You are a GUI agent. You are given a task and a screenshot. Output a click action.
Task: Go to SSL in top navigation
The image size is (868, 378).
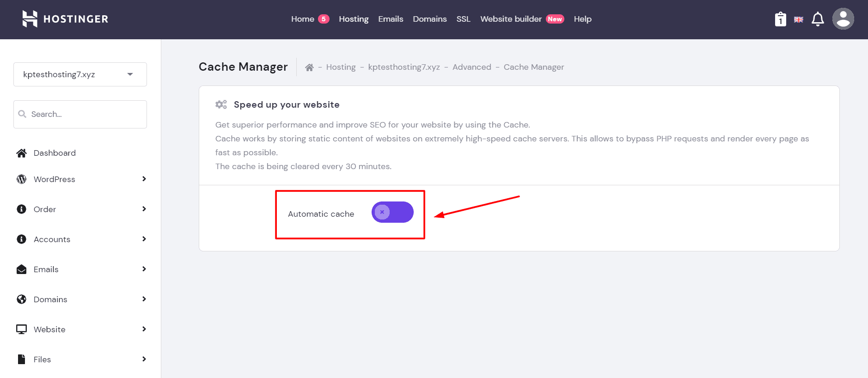pos(463,19)
